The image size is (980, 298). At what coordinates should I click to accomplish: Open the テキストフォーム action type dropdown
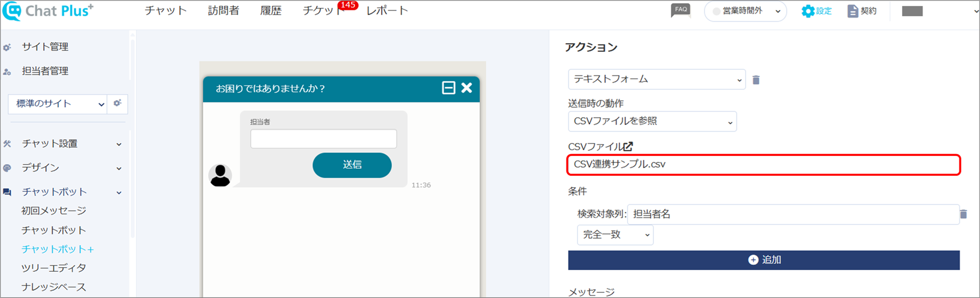click(x=656, y=79)
